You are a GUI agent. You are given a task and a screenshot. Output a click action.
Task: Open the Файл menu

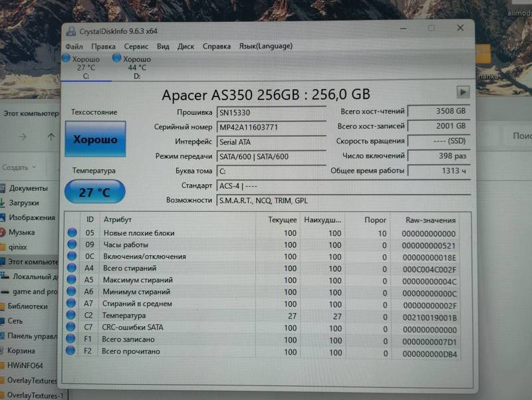74,47
